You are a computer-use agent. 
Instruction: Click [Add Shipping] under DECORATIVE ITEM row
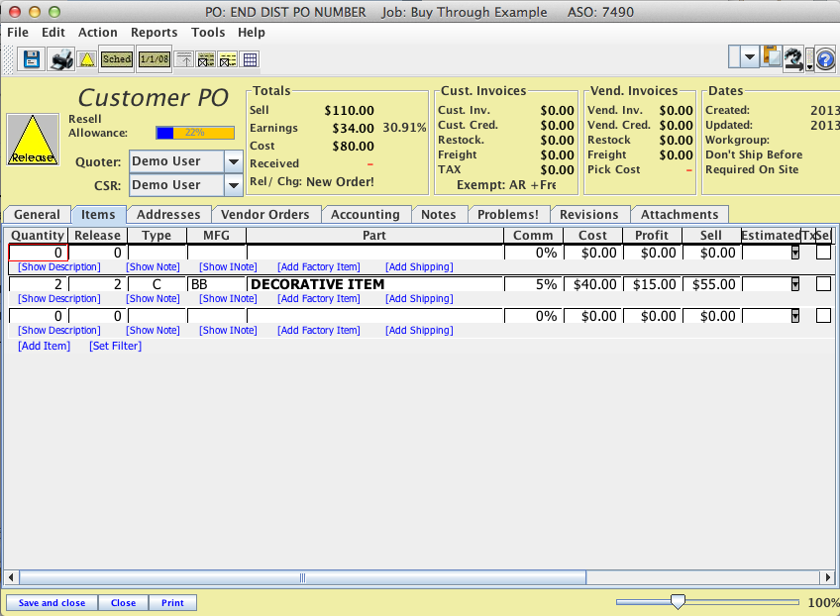[419, 298]
